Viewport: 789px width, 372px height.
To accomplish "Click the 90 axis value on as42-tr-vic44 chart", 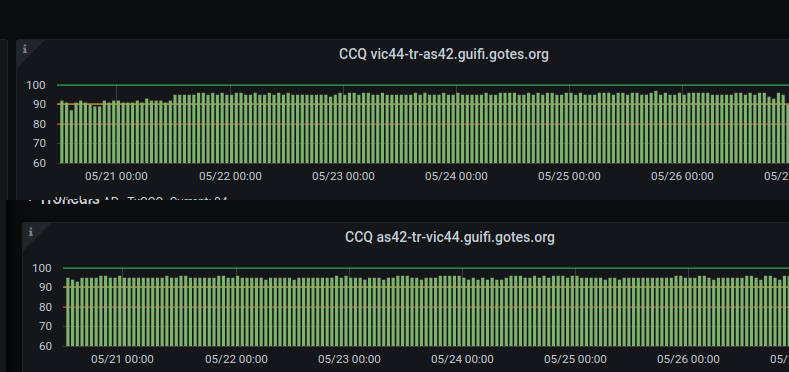I will pyautogui.click(x=45, y=287).
